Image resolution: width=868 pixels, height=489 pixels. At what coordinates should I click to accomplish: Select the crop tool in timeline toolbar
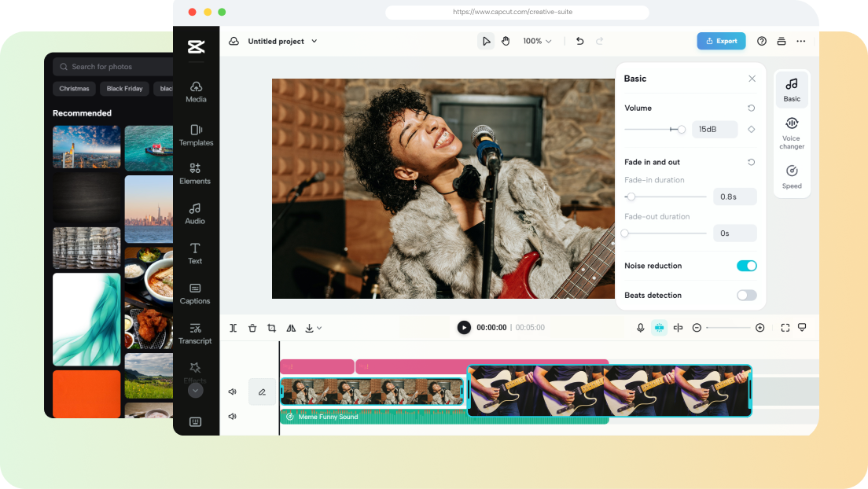pos(271,328)
